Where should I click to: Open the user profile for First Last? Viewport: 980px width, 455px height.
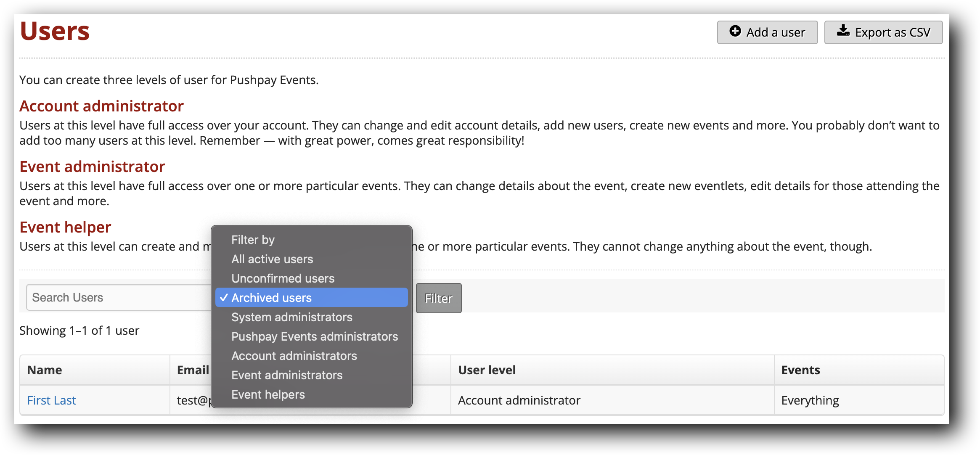pyautogui.click(x=51, y=400)
